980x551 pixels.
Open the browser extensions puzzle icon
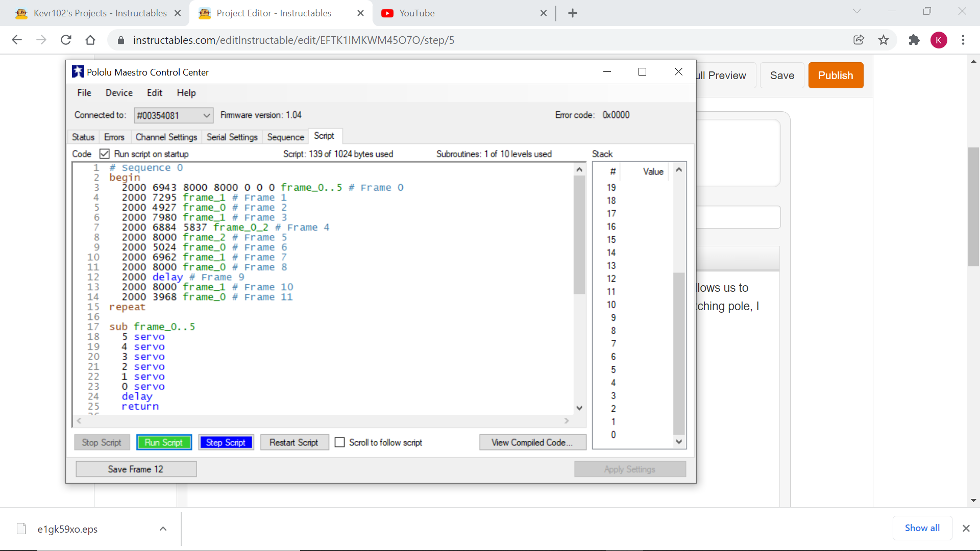pos(914,40)
